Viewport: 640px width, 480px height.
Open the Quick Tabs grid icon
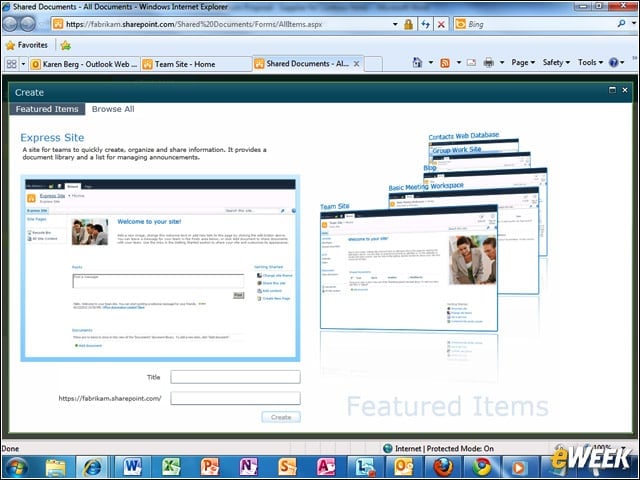12,64
